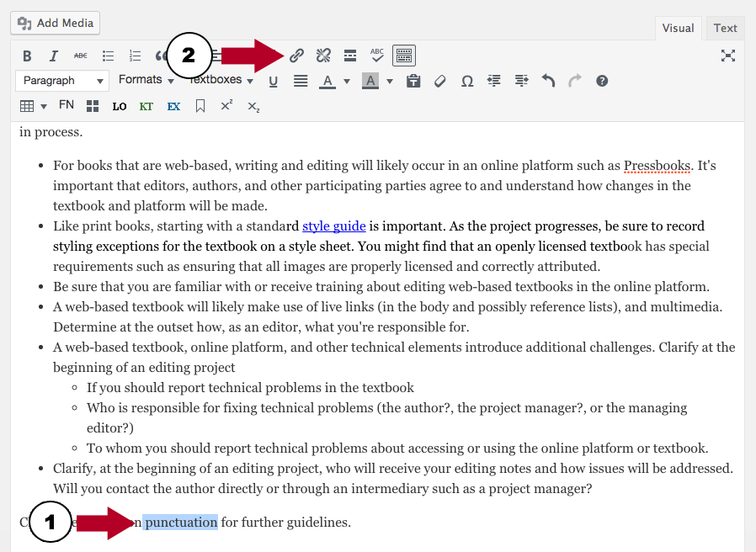This screenshot has width=756, height=552.
Task: Insert a footnote with FN
Action: (x=66, y=105)
